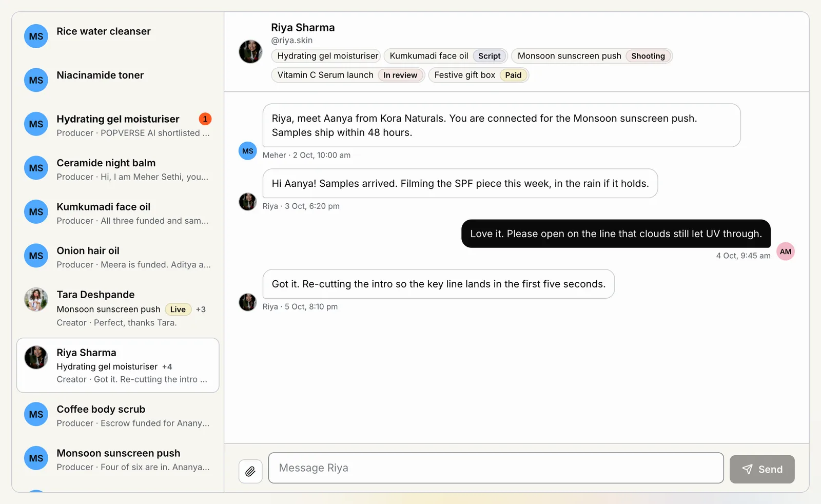Image resolution: width=821 pixels, height=504 pixels.
Task: Click the MS avatar beside Onion hair oil
Action: pyautogui.click(x=36, y=256)
